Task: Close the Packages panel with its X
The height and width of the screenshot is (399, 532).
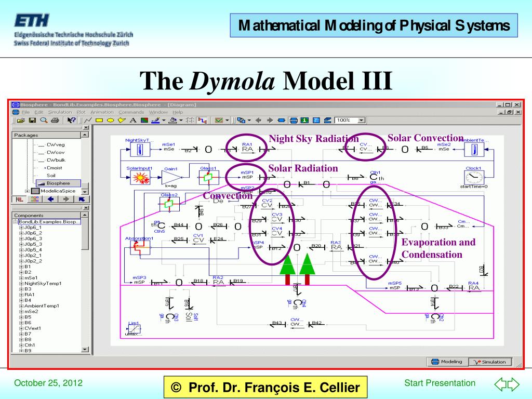Action: point(86,128)
